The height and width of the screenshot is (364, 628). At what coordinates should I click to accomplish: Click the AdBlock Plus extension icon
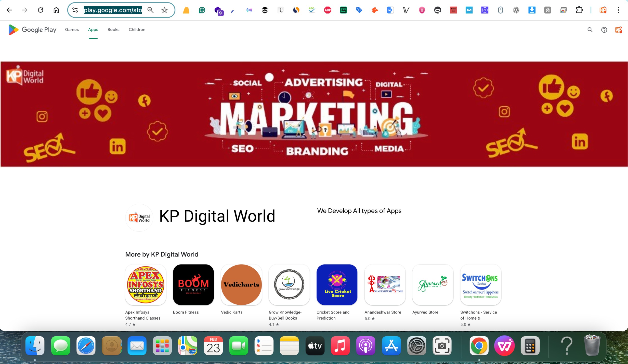click(327, 10)
